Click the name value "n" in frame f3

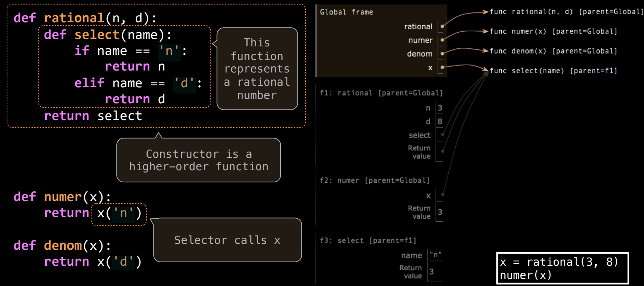pos(435,255)
